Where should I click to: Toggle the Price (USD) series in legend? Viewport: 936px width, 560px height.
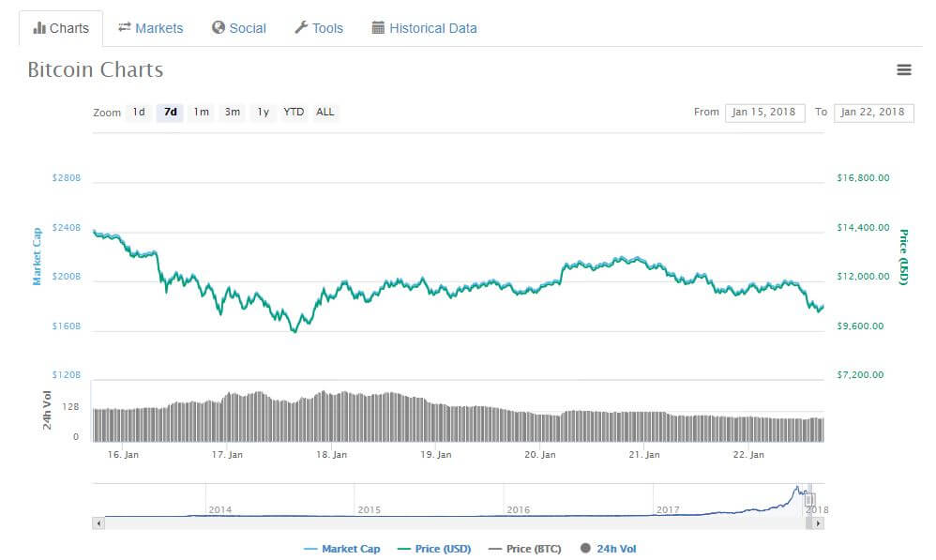(x=434, y=549)
